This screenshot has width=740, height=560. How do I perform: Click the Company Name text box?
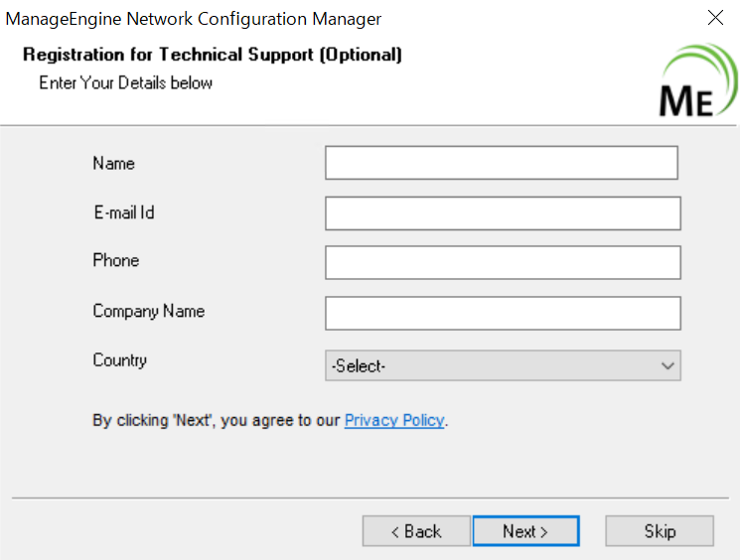tap(503, 313)
